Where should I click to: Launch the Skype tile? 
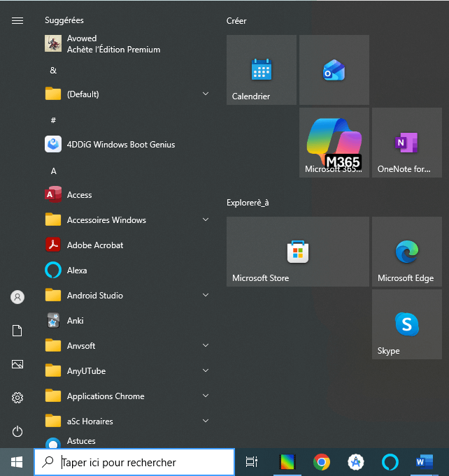[x=406, y=324]
